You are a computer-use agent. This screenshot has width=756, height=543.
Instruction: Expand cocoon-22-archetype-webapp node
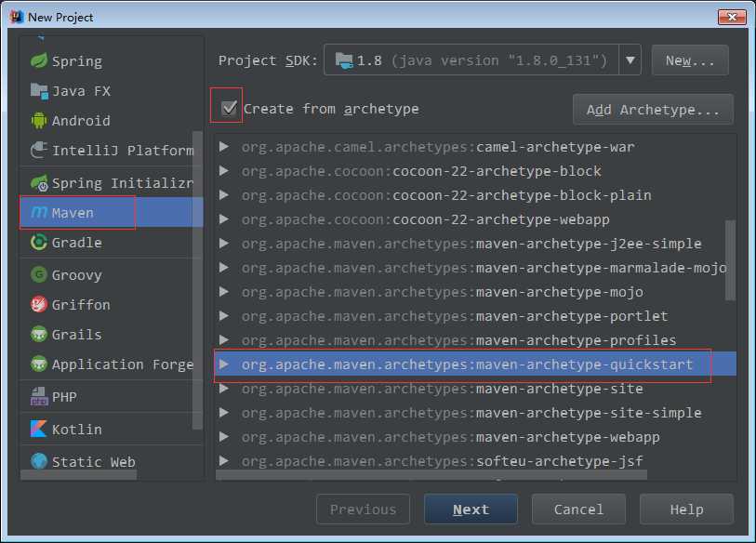tap(224, 219)
